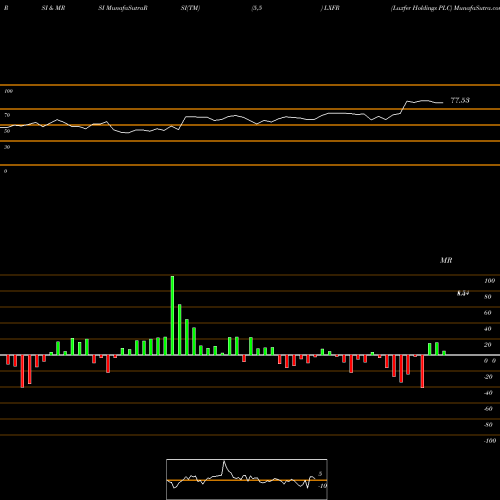The height and width of the screenshot is (500, 500).
Task: Click the 'SI & MR' header label
Action: click(53, 8)
